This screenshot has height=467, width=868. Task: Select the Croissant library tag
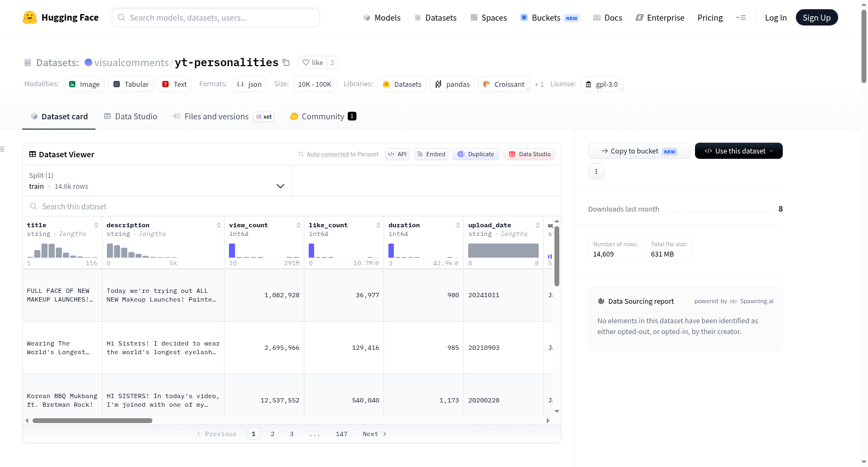pos(504,84)
